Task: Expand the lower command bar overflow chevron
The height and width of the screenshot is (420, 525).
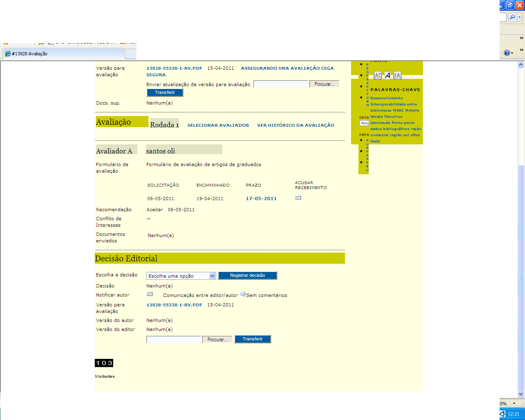Action: coord(521,50)
